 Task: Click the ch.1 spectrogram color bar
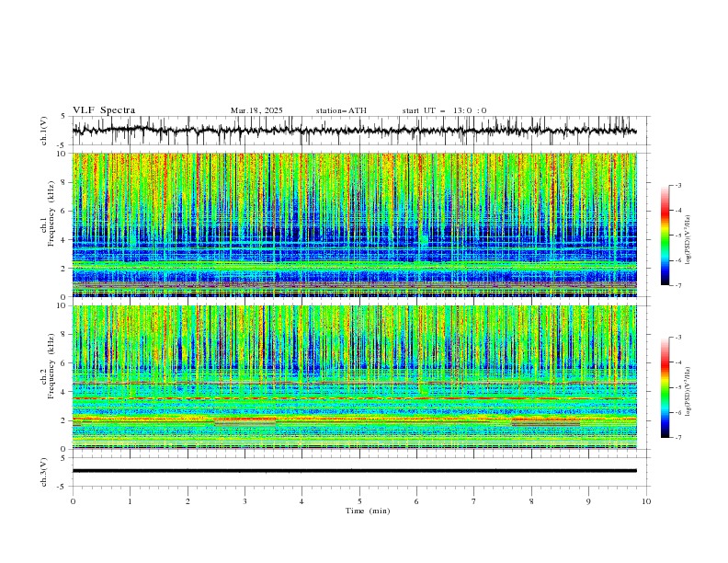[665, 236]
